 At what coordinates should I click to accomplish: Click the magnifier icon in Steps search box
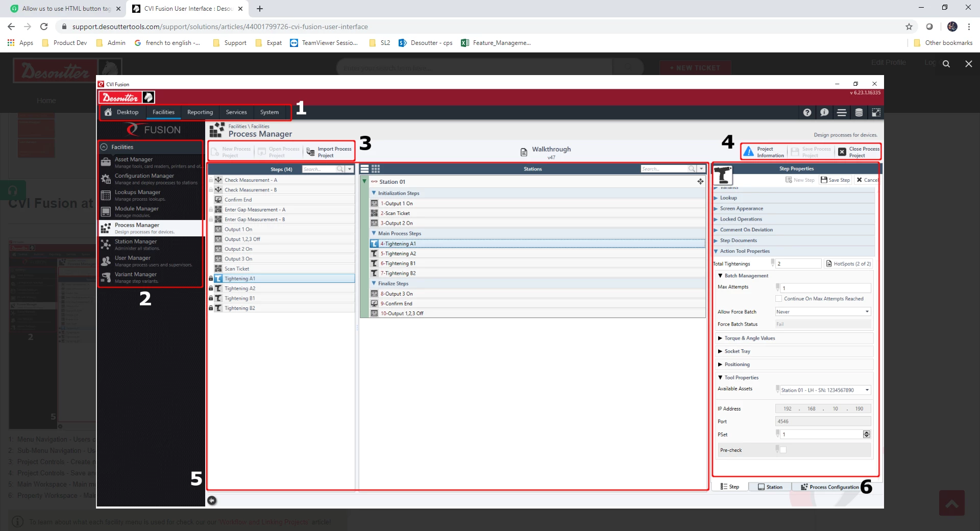pyautogui.click(x=340, y=169)
